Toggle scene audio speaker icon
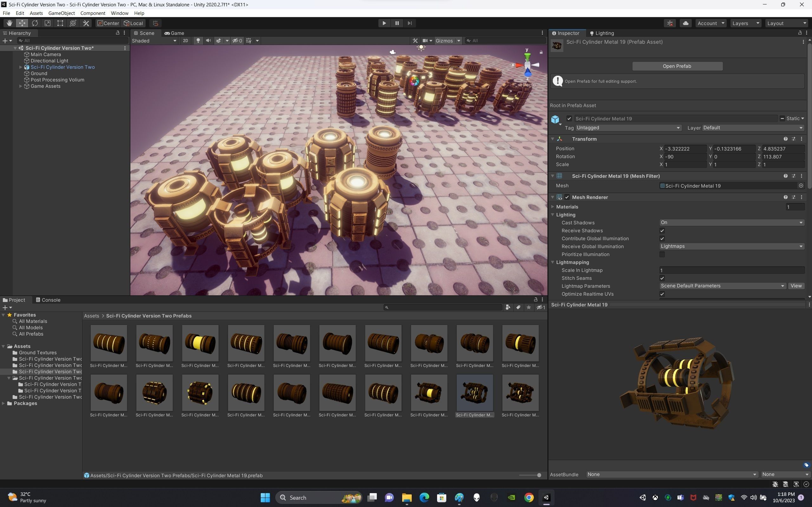The image size is (812, 507). 208,41
